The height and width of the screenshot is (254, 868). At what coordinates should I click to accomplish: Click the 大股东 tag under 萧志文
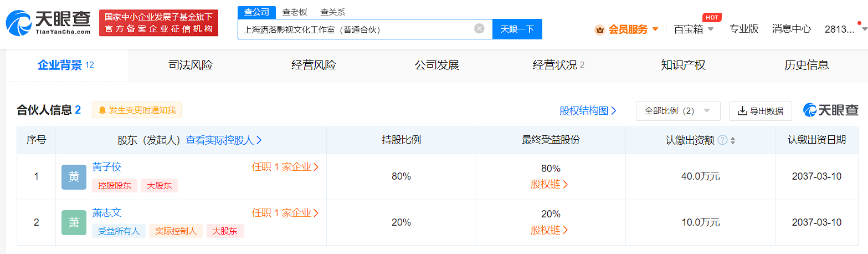[225, 231]
